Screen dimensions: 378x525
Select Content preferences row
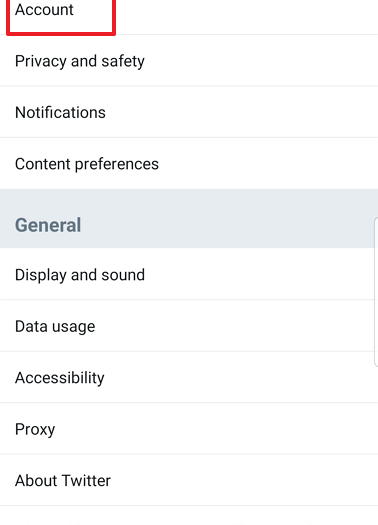(x=189, y=164)
